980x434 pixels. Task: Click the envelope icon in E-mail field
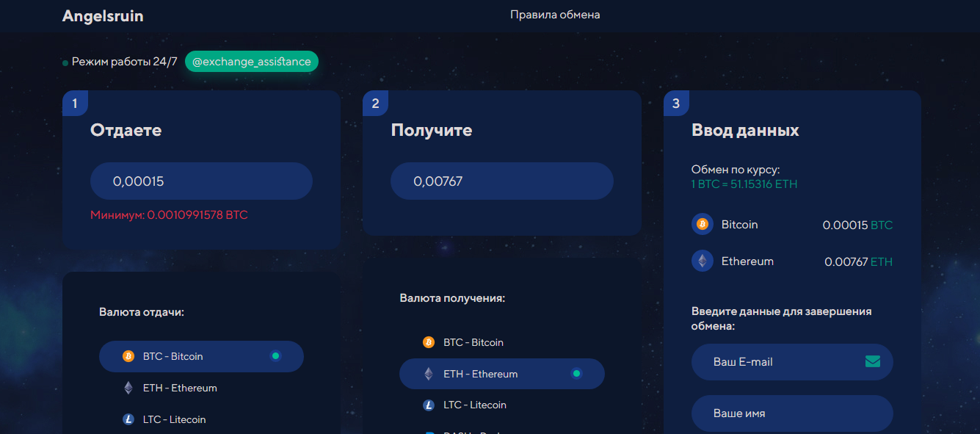(873, 361)
